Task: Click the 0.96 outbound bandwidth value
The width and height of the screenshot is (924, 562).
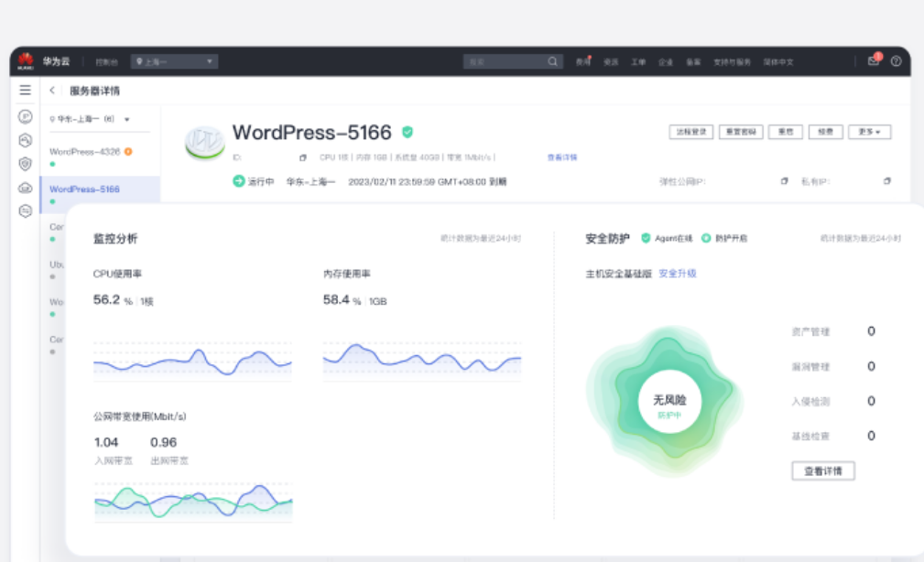Action: point(163,442)
